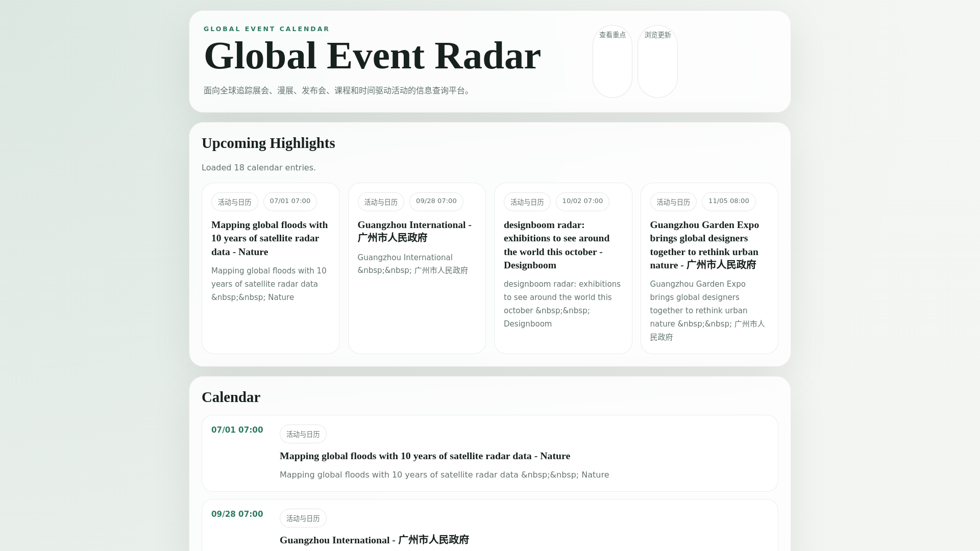Select the 活动与日历 tag on the designboom highlight card
The image size is (980, 551).
527,202
